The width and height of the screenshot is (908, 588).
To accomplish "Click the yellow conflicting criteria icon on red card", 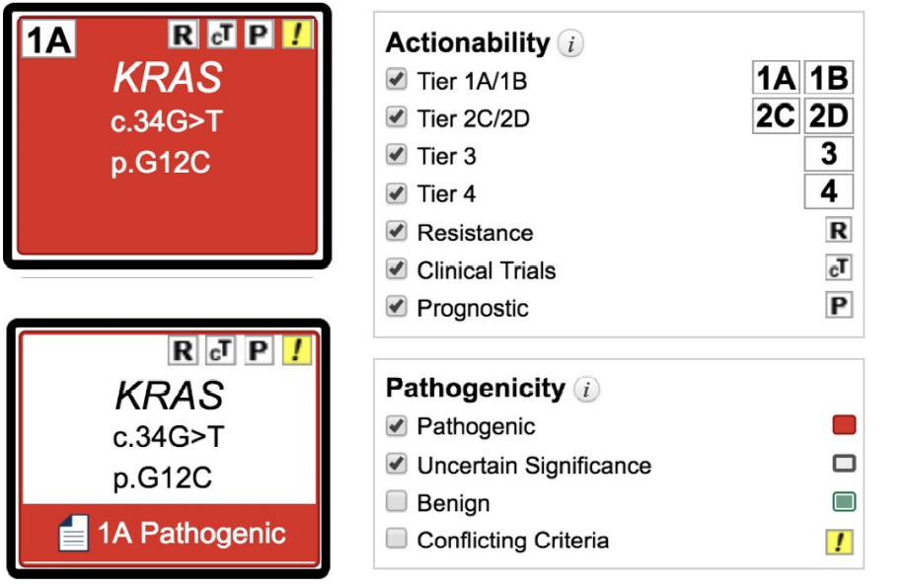I will [296, 35].
